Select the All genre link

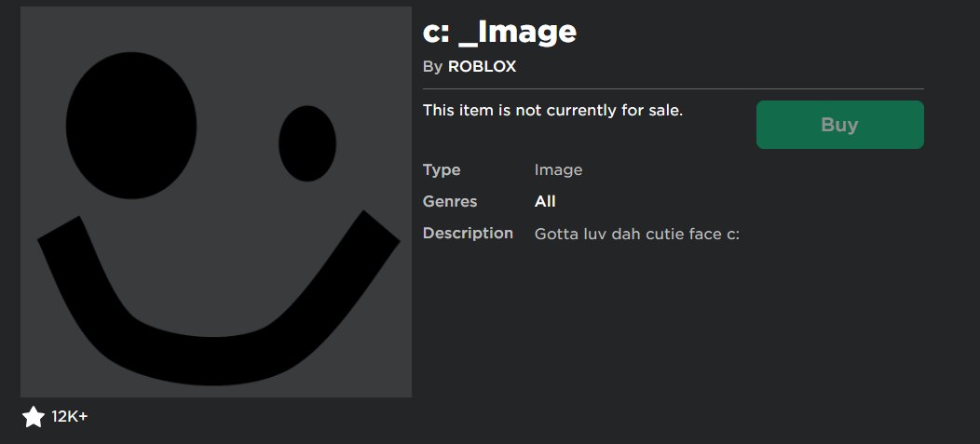click(545, 202)
